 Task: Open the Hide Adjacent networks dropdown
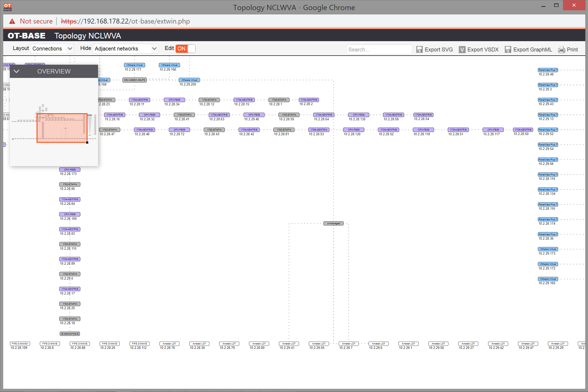point(126,49)
